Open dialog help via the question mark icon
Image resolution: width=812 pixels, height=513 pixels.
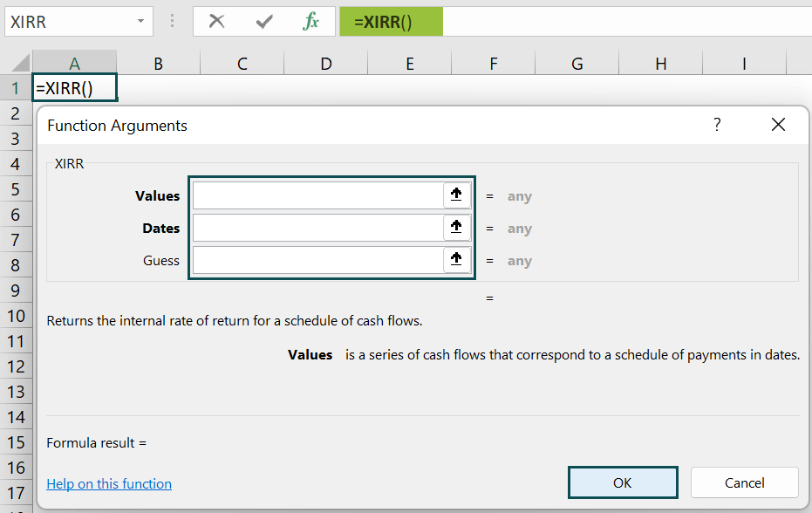(716, 125)
